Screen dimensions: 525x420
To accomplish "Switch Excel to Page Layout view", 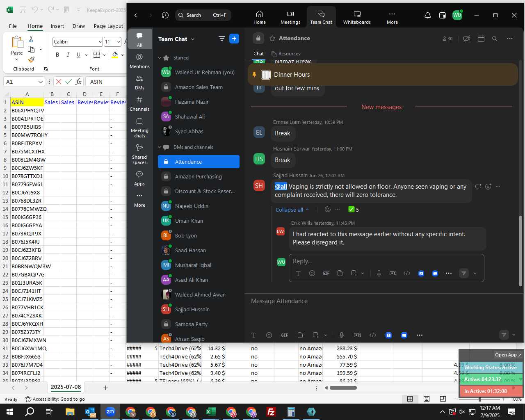I will (426, 399).
